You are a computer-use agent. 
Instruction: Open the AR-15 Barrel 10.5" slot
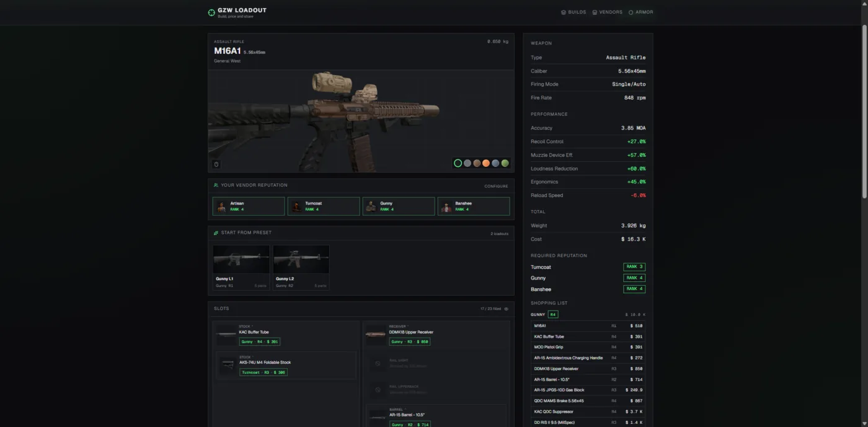coord(436,416)
